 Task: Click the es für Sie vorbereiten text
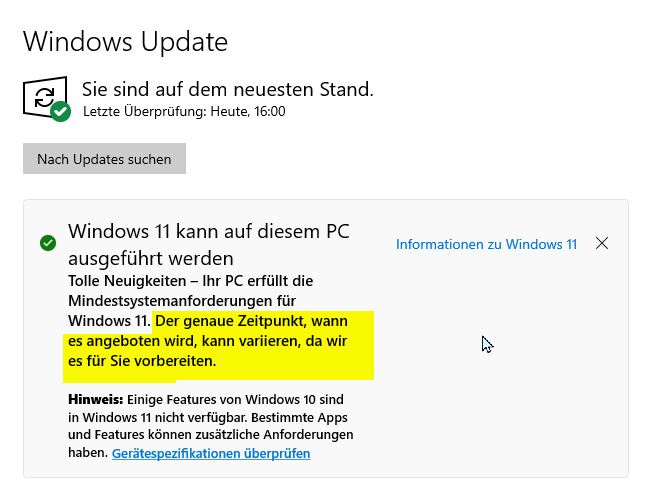click(142, 361)
